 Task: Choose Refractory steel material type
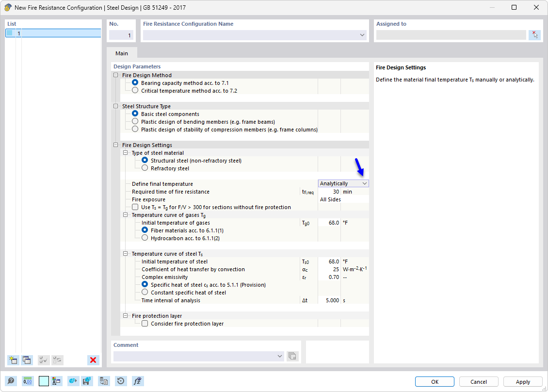point(145,168)
